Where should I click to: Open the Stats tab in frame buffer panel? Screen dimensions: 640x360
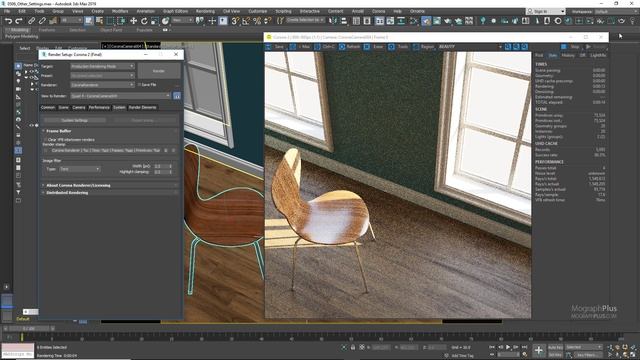(x=553, y=55)
